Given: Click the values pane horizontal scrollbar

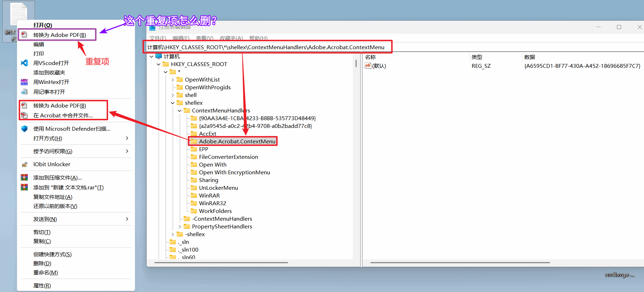Looking at the screenshot, I should coord(460,262).
